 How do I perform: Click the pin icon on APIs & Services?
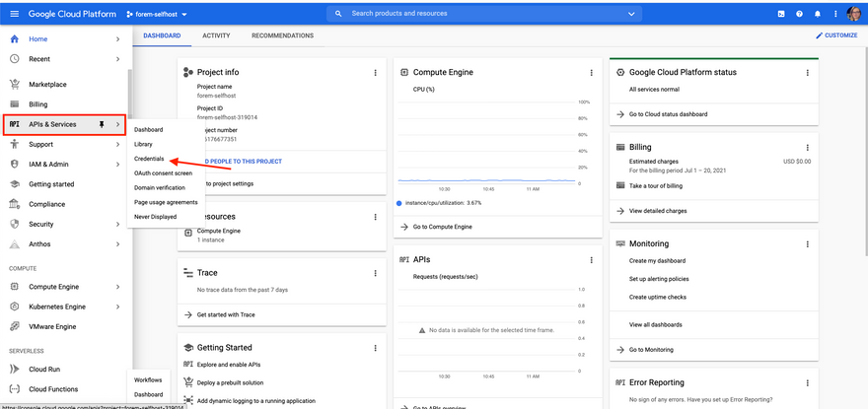[x=101, y=124]
